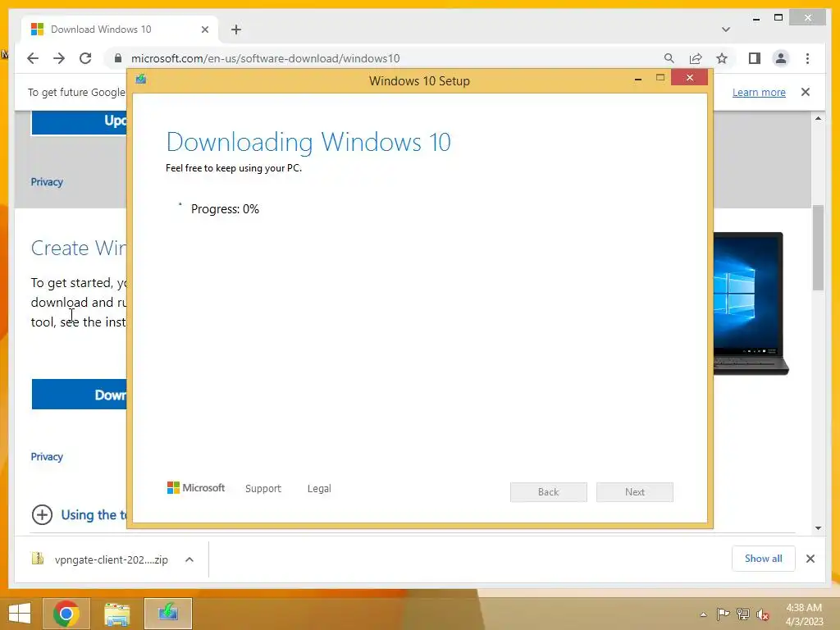Open the Windows Start button

pos(20,614)
